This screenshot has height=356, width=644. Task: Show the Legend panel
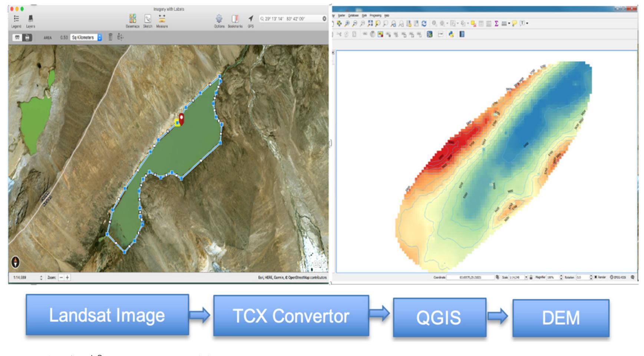click(17, 19)
